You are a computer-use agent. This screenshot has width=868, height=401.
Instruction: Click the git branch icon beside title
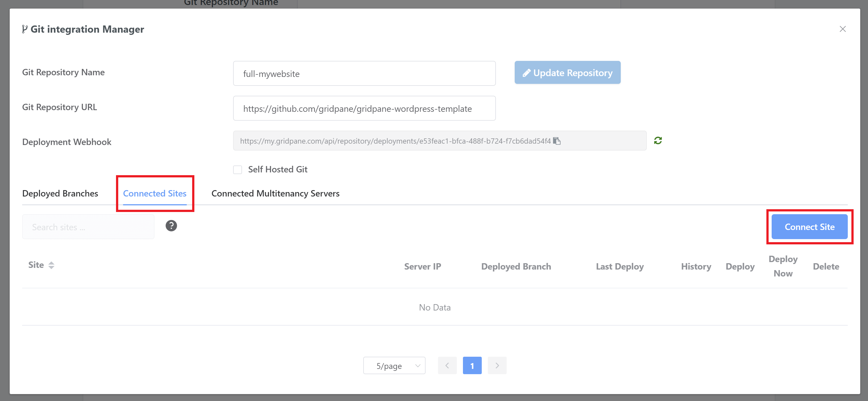click(x=24, y=29)
